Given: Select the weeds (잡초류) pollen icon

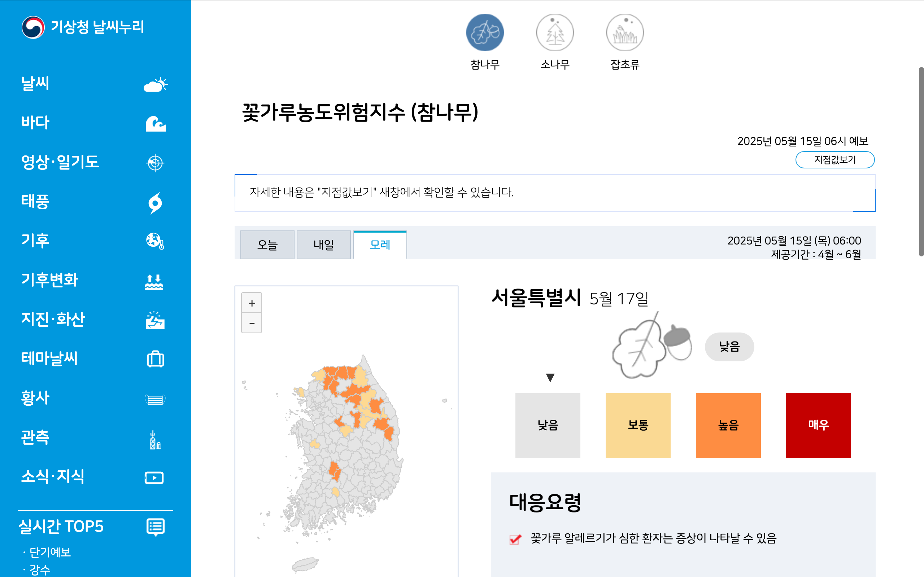Looking at the screenshot, I should (625, 33).
